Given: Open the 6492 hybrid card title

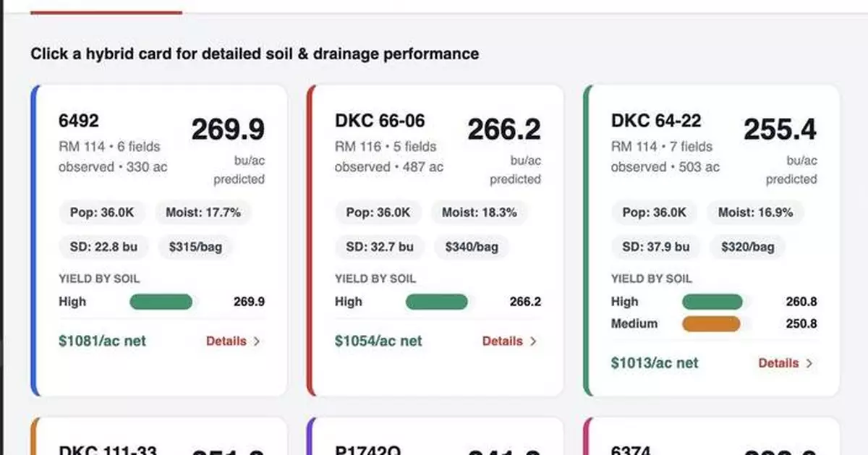Looking at the screenshot, I should pyautogui.click(x=79, y=121).
